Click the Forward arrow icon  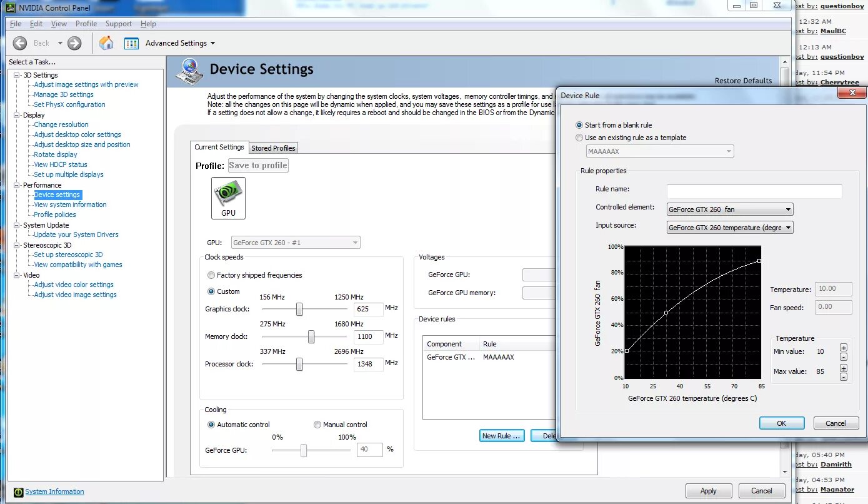74,43
